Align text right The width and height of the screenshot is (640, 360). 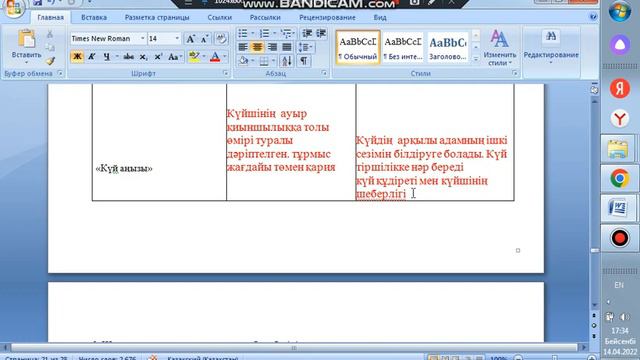tap(272, 47)
